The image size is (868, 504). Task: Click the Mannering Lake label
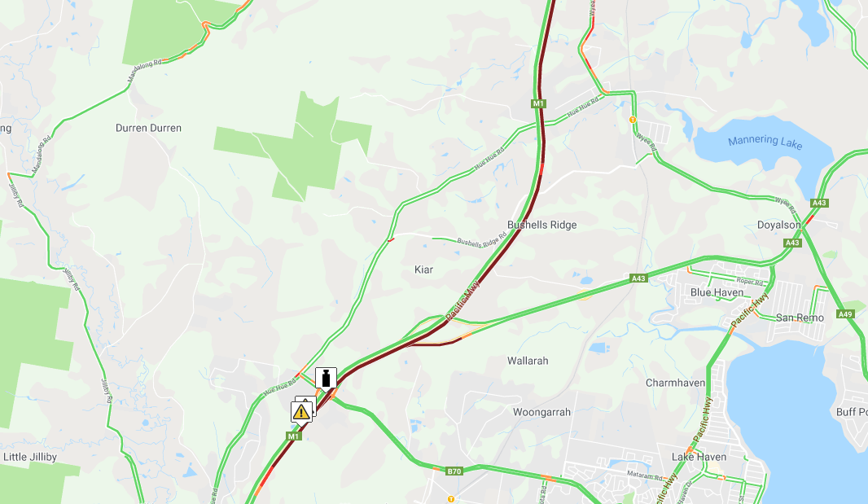[x=765, y=142]
